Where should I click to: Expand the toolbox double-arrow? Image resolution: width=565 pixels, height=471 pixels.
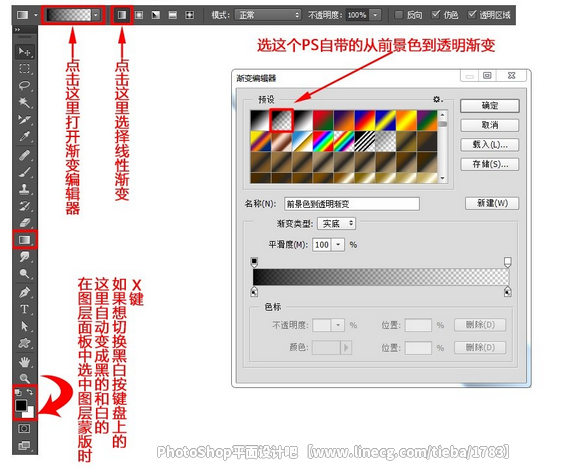click(18, 30)
